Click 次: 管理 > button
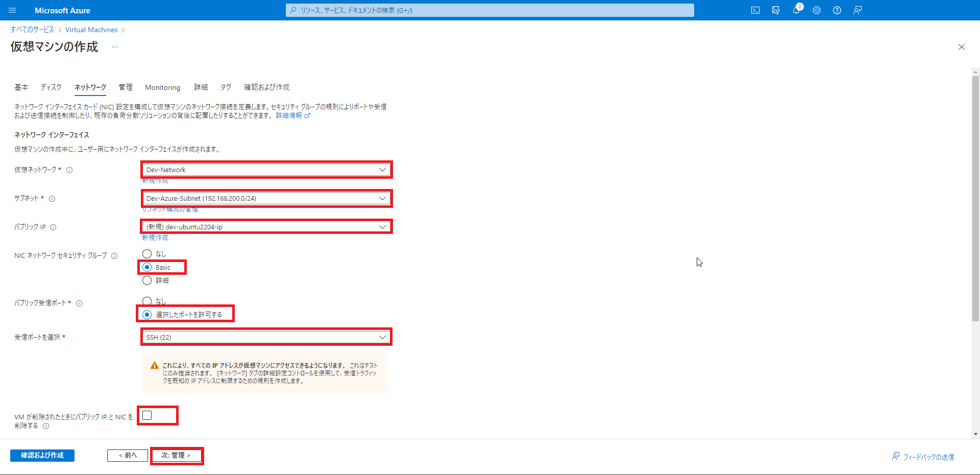This screenshot has height=475, width=980. [x=177, y=456]
